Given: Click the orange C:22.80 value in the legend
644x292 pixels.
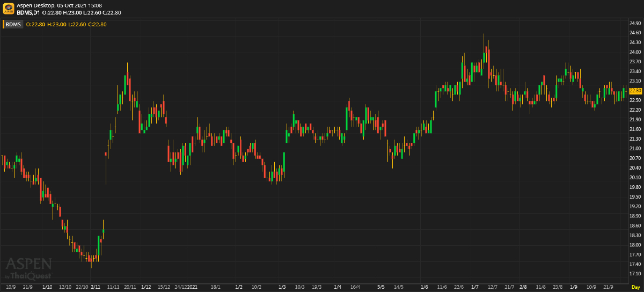Looking at the screenshot, I should [x=97, y=24].
